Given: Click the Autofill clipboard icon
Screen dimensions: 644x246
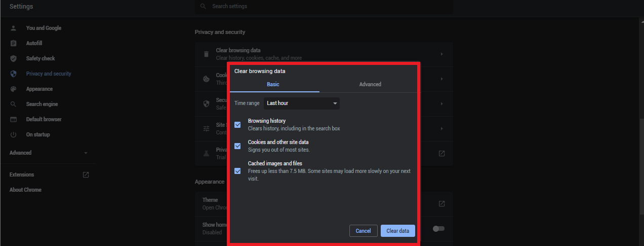Looking at the screenshot, I should (x=14, y=43).
